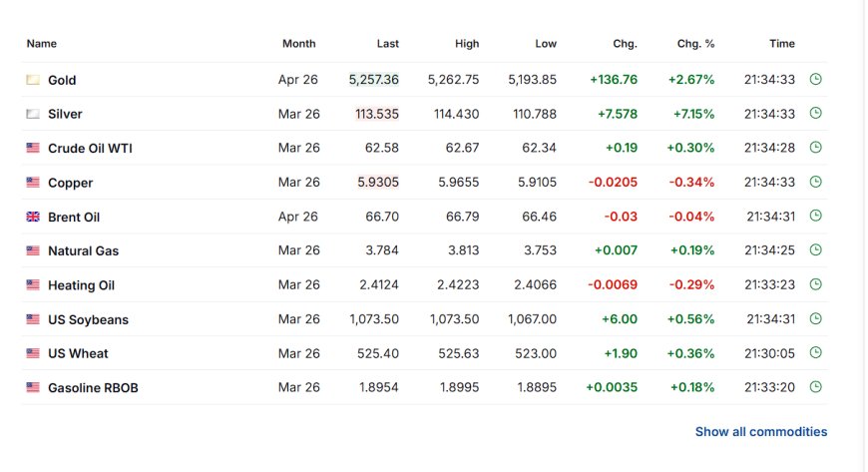Select Gasoline RBOB change +0.0035
Viewport: 868px width, 472px height.
(x=612, y=387)
